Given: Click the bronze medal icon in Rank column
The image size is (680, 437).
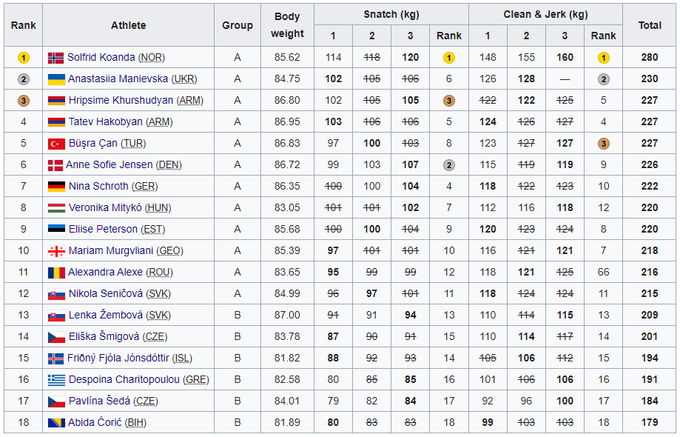Looking at the screenshot, I should [24, 100].
